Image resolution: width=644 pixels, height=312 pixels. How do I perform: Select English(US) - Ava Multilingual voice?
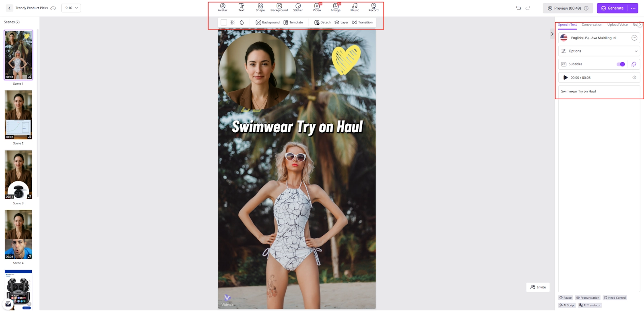point(593,38)
